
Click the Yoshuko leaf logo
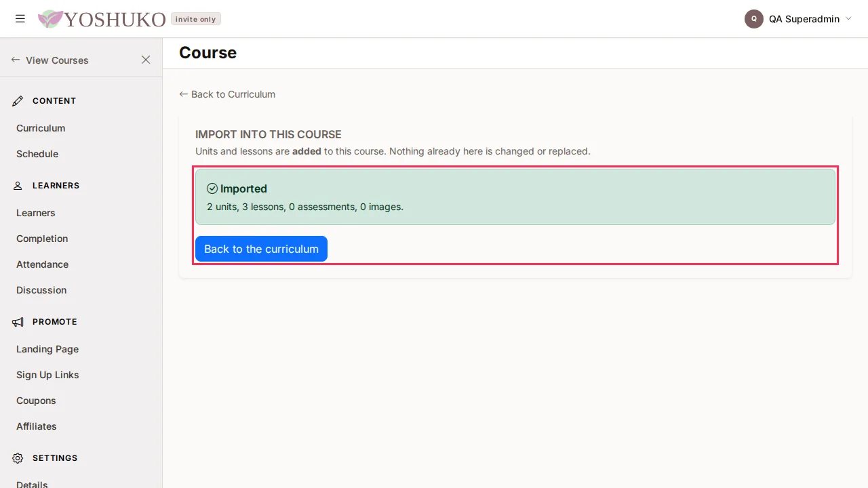50,19
